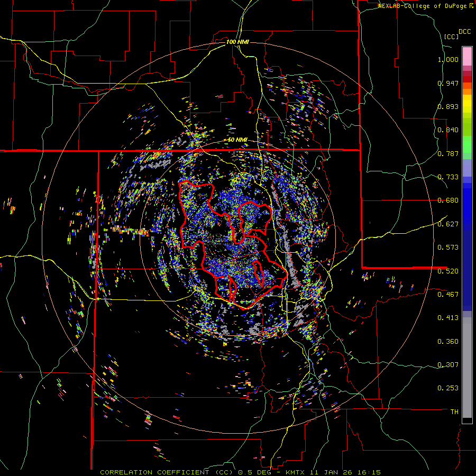Click the bright green segment of the color bar

pyautogui.click(x=467, y=144)
